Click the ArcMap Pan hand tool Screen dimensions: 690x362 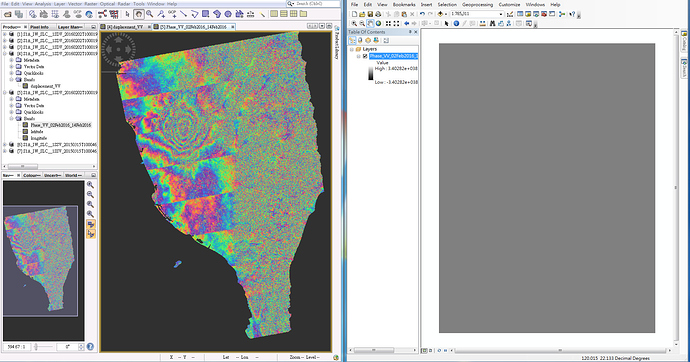[x=370, y=23]
